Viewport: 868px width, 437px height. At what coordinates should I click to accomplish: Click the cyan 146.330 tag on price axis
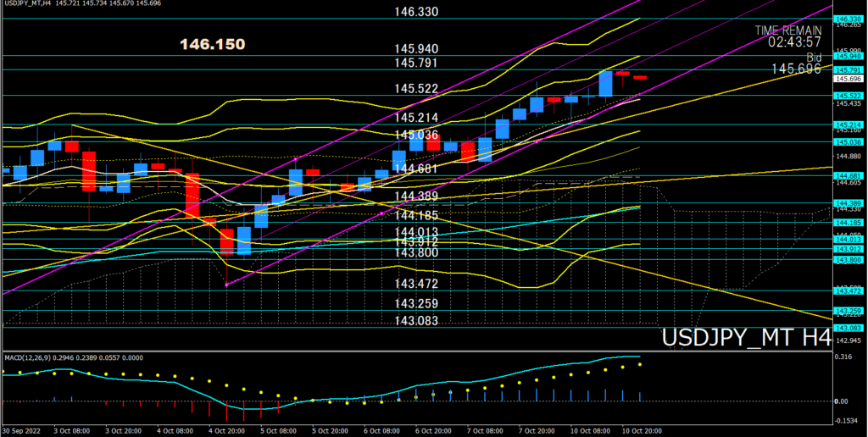coord(848,19)
